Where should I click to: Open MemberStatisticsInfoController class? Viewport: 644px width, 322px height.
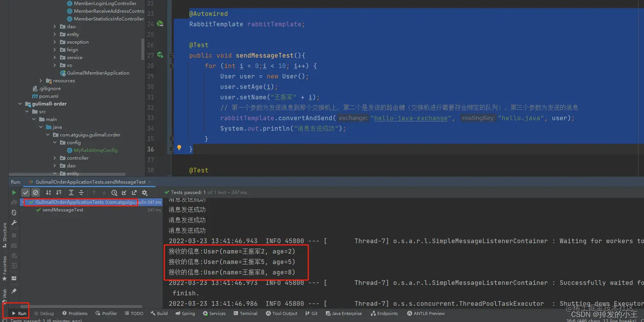106,19
